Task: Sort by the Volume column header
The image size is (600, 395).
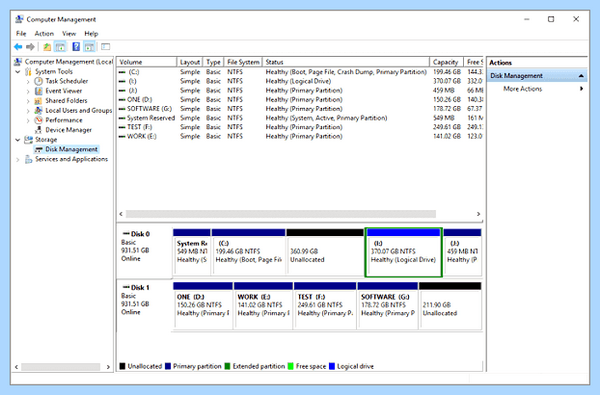Action: point(147,62)
